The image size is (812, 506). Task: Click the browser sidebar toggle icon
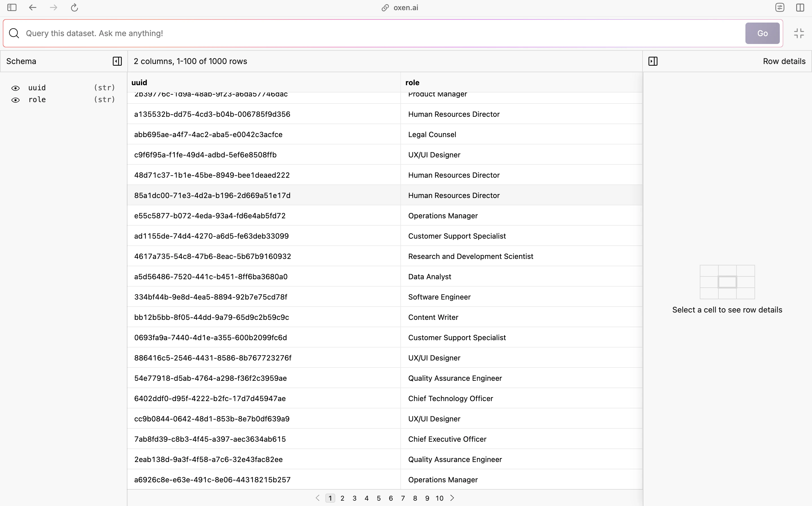click(x=12, y=7)
